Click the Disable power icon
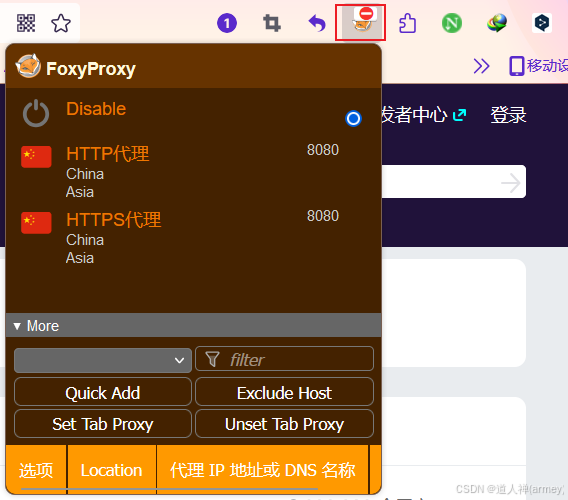The width and height of the screenshot is (568, 500). 36,113
